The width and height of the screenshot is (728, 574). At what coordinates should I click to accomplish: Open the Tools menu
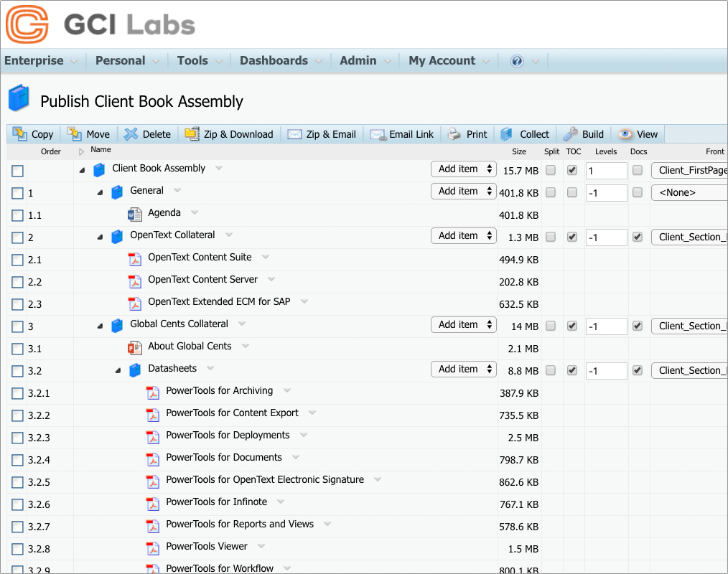[x=200, y=61]
